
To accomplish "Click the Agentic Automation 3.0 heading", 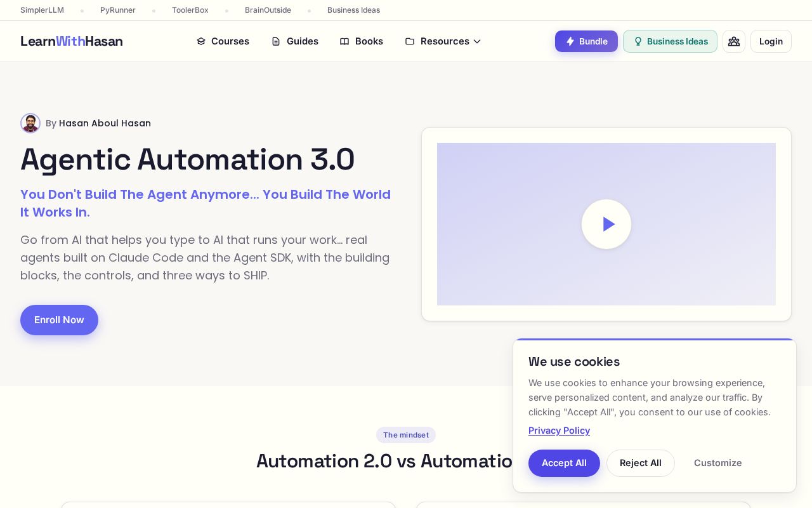I will 188,159.
